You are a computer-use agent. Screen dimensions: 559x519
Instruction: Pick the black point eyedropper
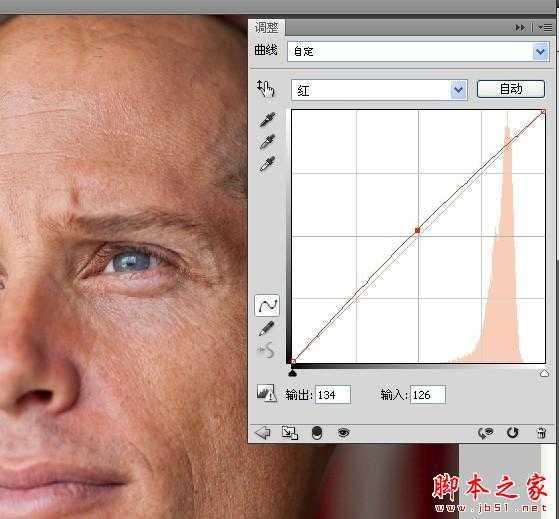coord(267,119)
